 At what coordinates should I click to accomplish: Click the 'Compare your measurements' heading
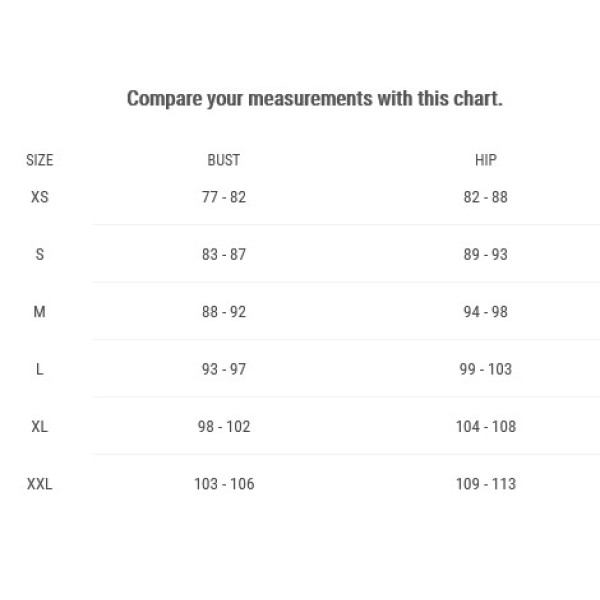pyautogui.click(x=315, y=99)
